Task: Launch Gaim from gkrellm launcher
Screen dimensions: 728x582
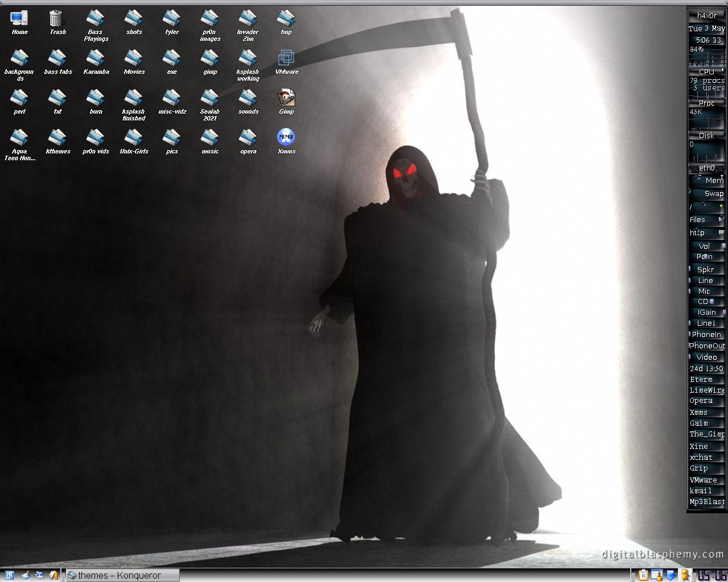Action: tap(707, 423)
